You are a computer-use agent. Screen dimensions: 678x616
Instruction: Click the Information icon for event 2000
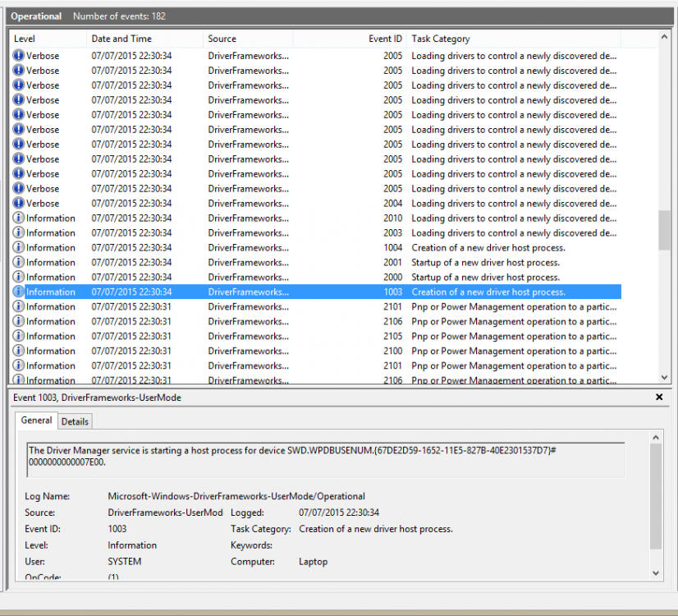tap(19, 278)
